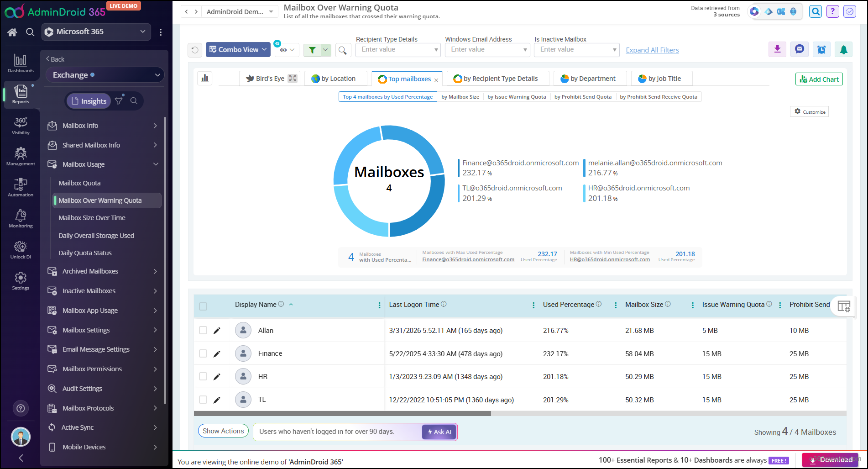Click the Add Chart button
The image size is (868, 469).
(x=819, y=79)
